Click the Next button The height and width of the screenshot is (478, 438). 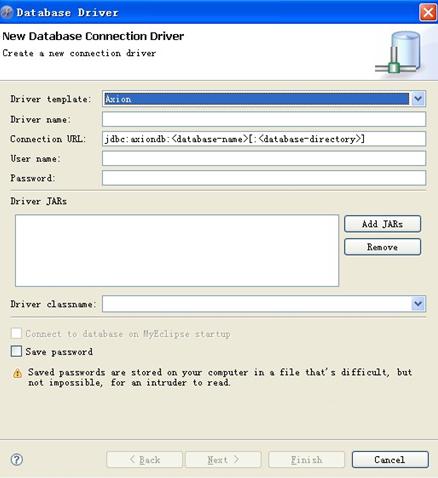223,460
